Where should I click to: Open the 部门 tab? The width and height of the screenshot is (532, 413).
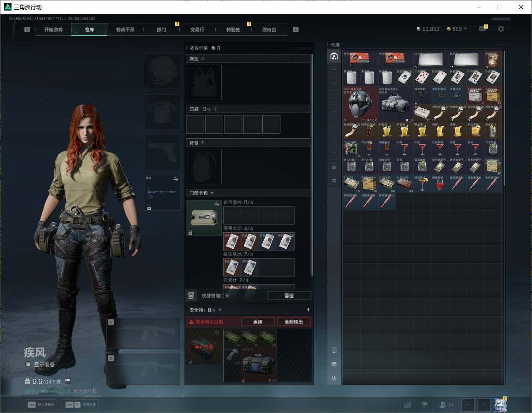click(161, 29)
